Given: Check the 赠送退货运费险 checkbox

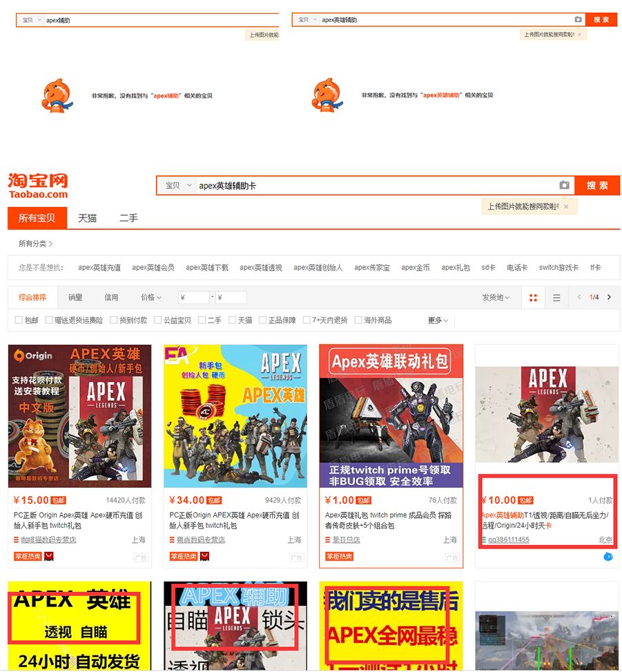Looking at the screenshot, I should click(49, 319).
